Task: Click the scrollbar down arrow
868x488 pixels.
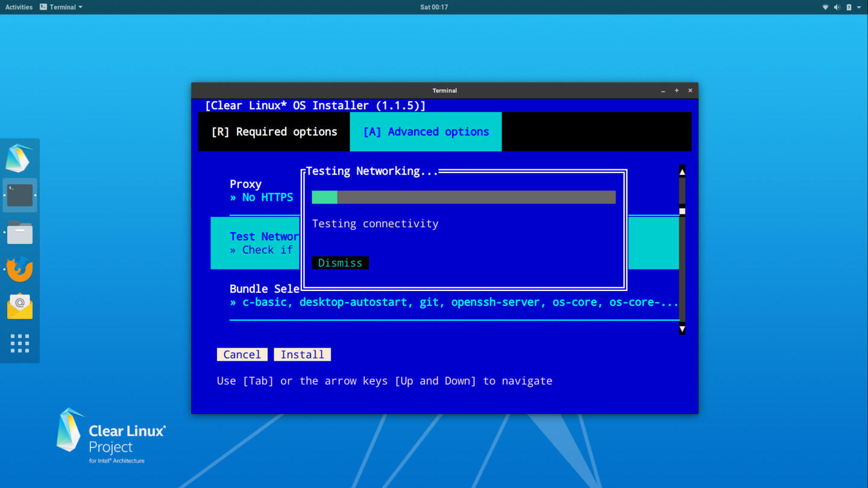Action: pyautogui.click(x=682, y=329)
